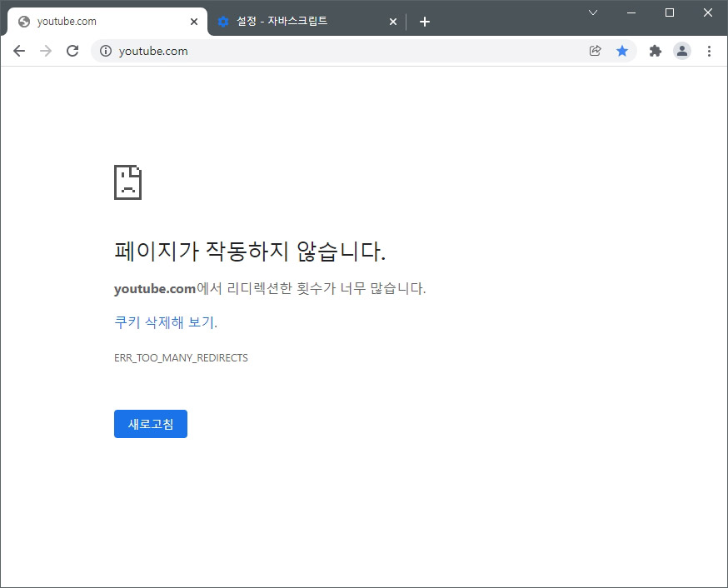
Task: Close the youtube.com tab
Action: [194, 22]
